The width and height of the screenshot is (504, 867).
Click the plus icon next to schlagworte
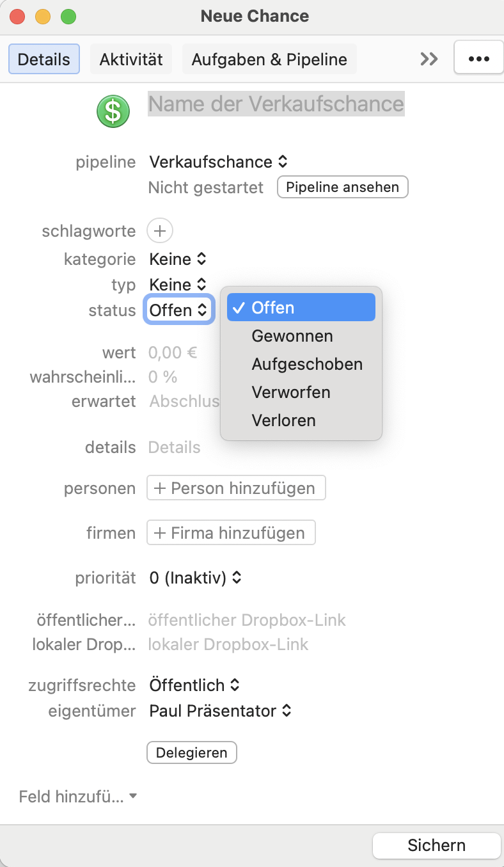pyautogui.click(x=160, y=230)
